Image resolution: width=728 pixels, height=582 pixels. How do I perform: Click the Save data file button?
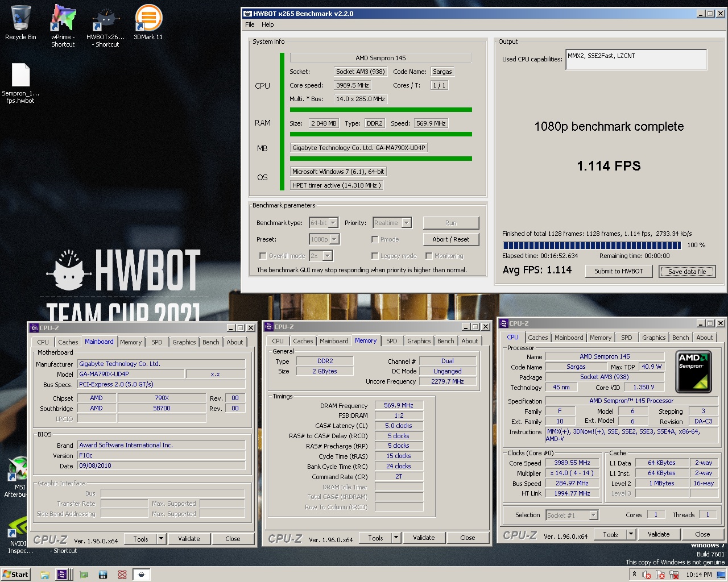point(687,271)
